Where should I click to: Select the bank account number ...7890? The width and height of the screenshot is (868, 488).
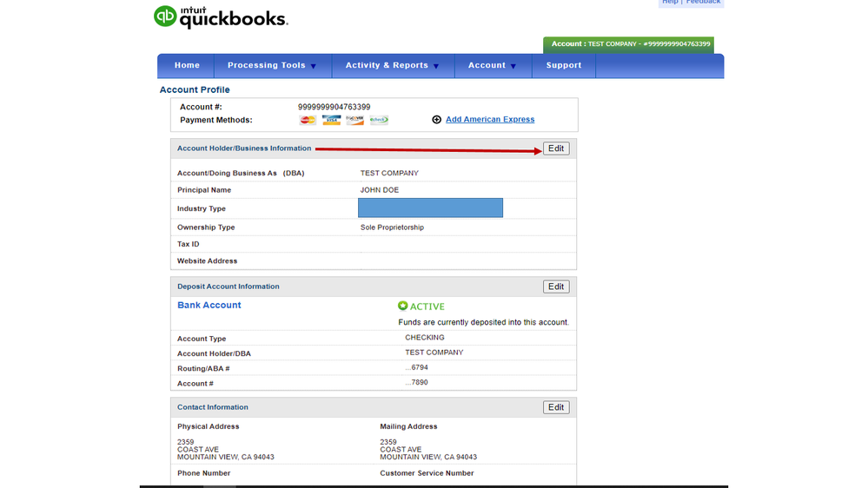point(416,382)
